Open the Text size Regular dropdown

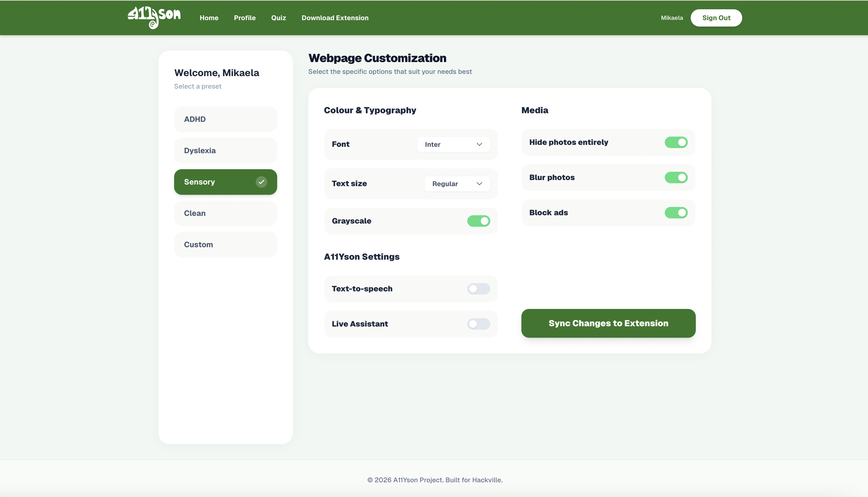pyautogui.click(x=457, y=184)
